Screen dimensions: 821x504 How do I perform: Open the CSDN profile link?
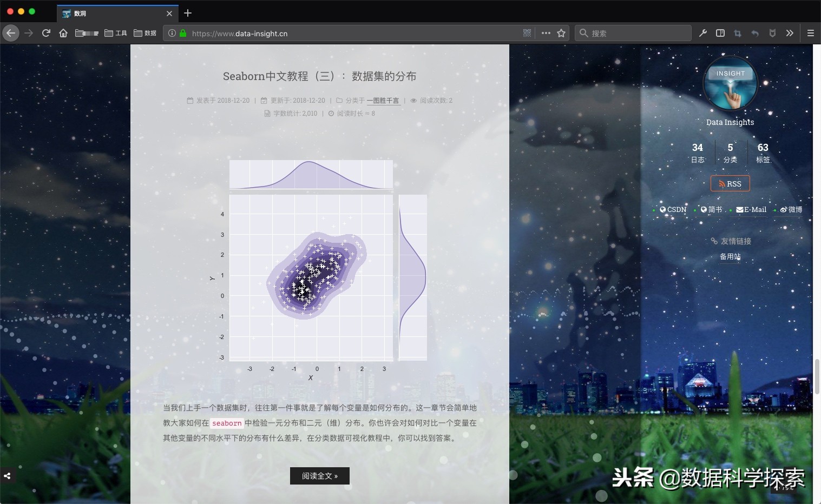coord(673,210)
